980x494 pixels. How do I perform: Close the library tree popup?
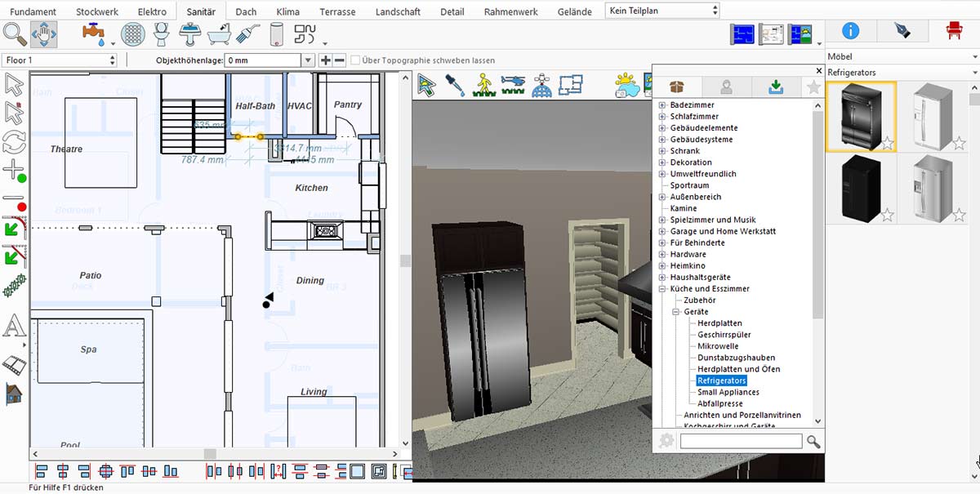819,70
